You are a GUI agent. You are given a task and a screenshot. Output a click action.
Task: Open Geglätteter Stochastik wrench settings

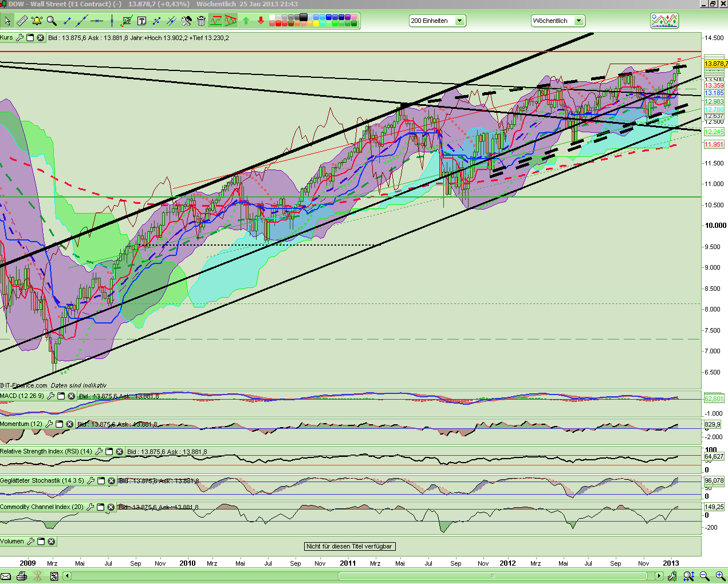click(x=91, y=481)
